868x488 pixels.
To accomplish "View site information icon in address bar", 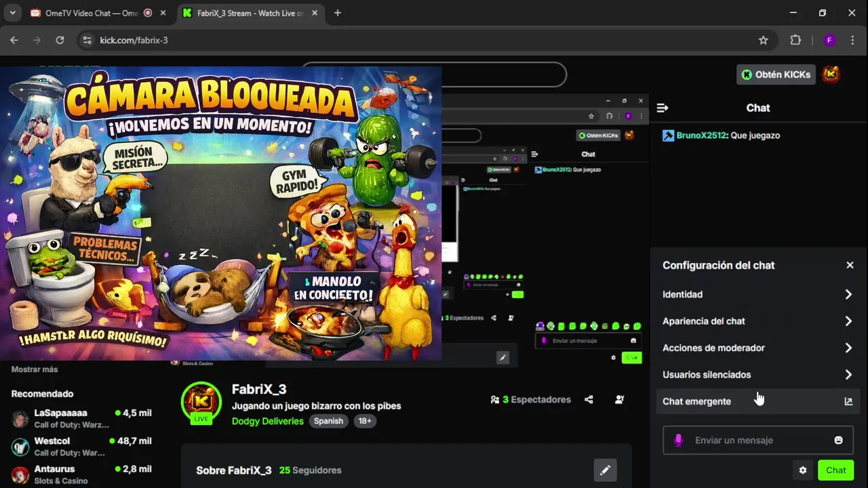I will [87, 40].
